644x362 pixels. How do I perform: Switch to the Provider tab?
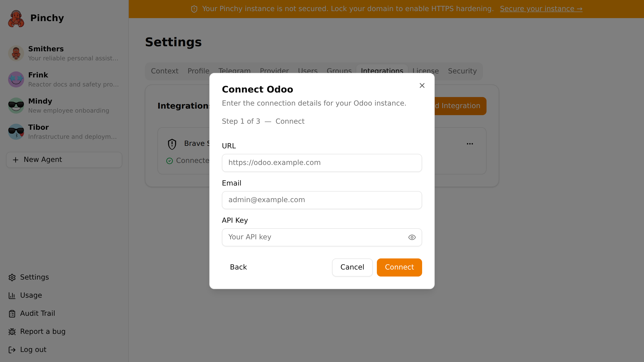(274, 70)
